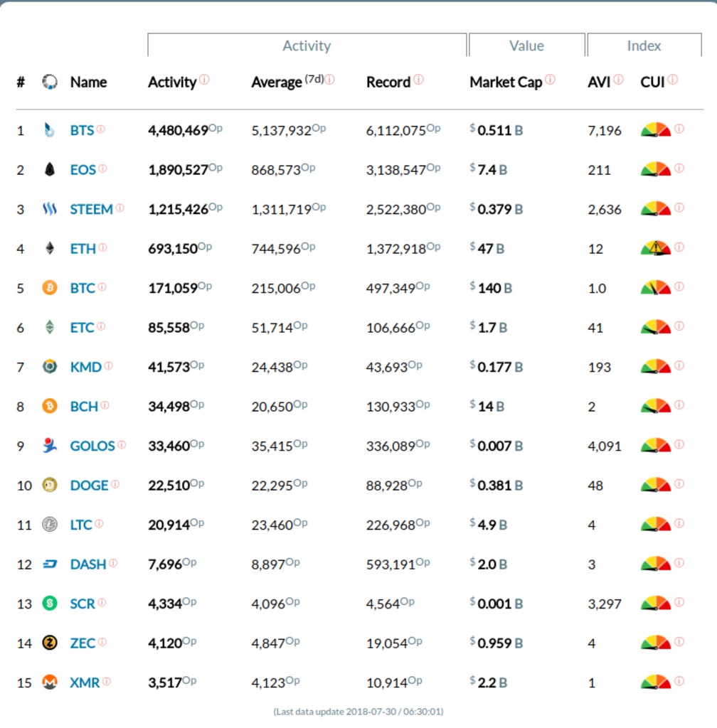Click info icon next to BTS name
This screenshot has height=728, width=717.
[x=101, y=129]
